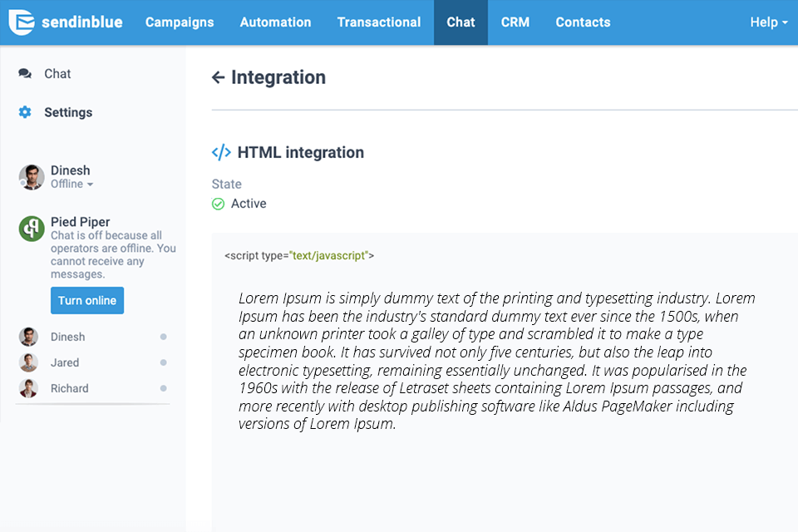Click Jared's avatar in operator list
This screenshot has height=532, width=798.
[x=28, y=362]
